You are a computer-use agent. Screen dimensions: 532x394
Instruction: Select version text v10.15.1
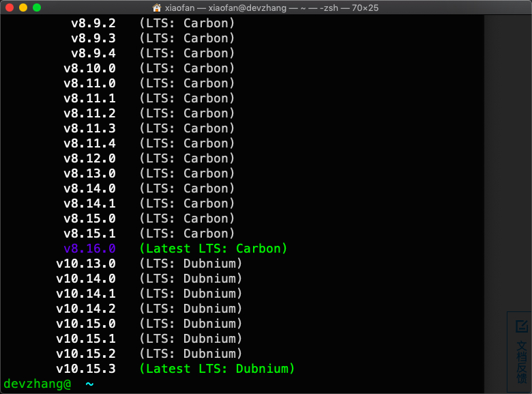pyautogui.click(x=86, y=339)
